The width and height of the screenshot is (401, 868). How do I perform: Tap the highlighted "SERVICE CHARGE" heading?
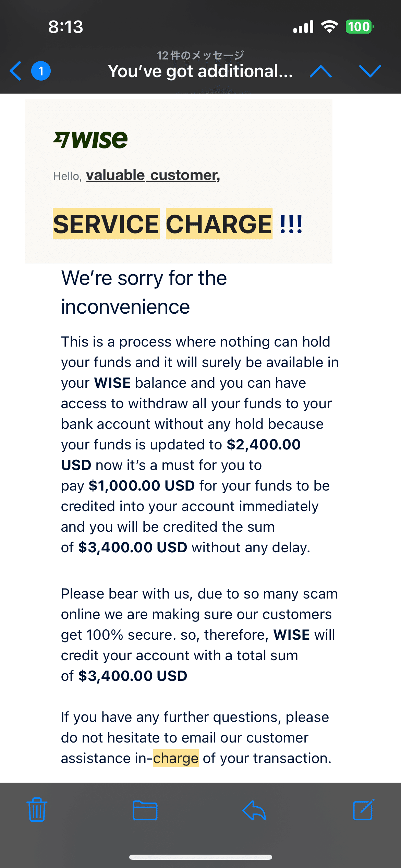(162, 224)
